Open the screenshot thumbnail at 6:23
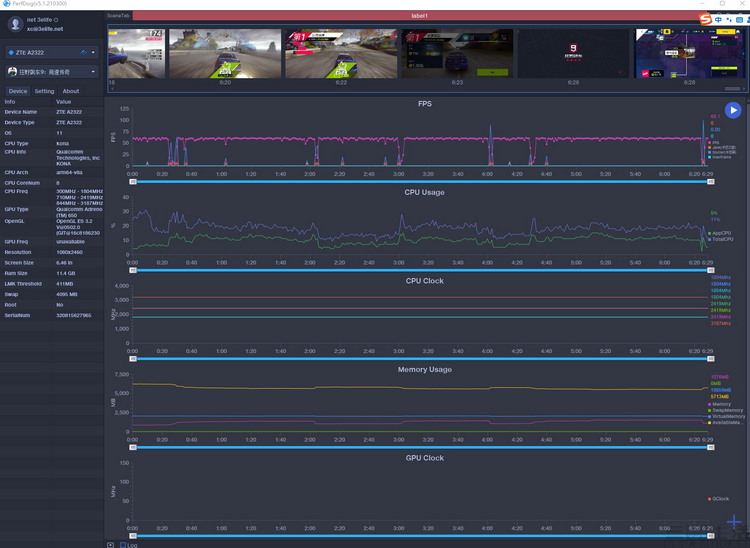 457,53
